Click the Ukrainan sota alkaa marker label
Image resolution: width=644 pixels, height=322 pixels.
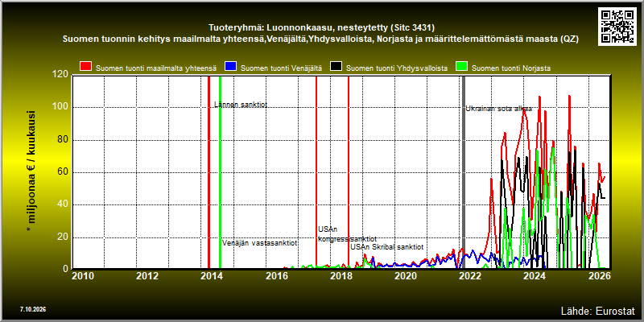pos(498,109)
